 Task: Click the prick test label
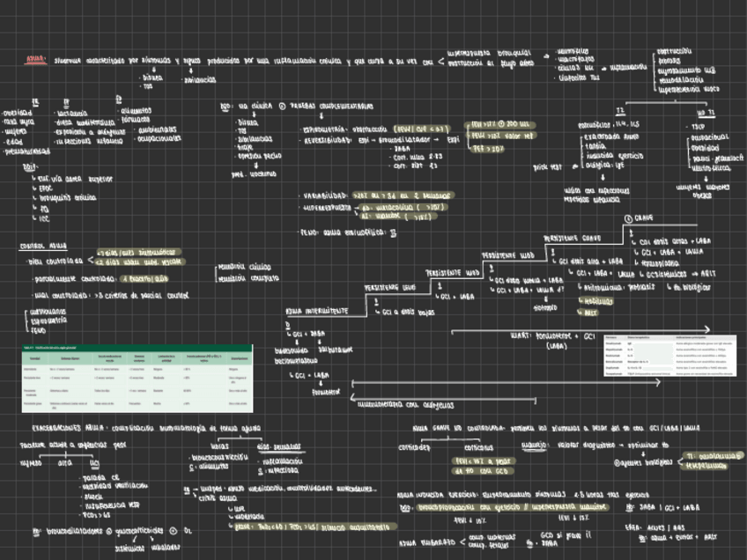(x=546, y=166)
